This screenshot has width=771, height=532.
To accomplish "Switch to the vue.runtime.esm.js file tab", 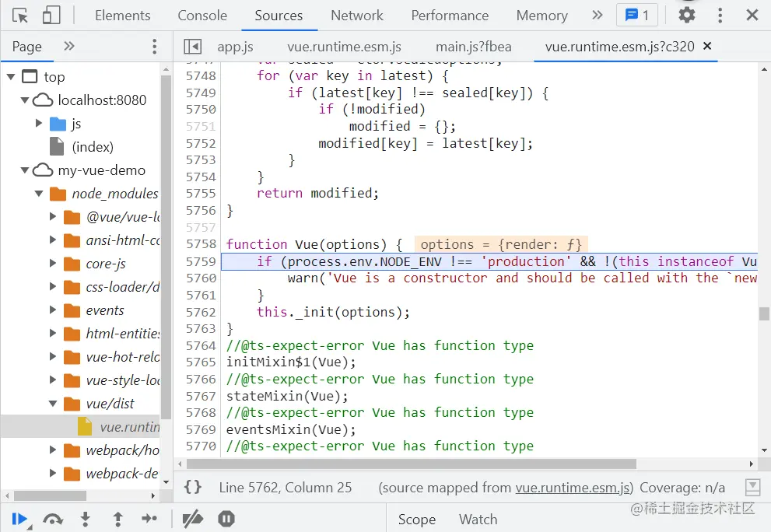I will pos(344,47).
